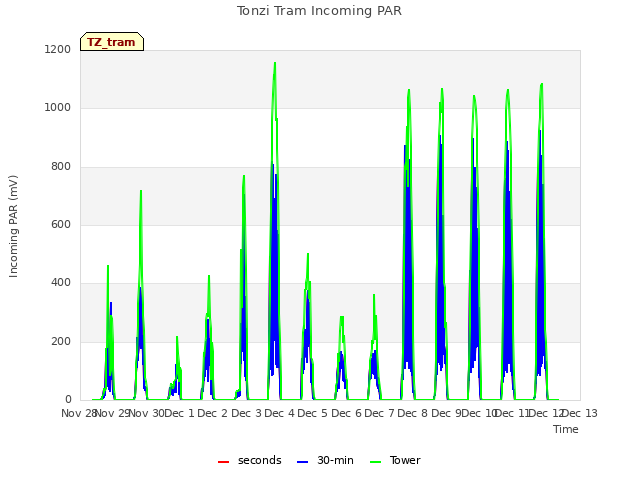Click the blue 30-min legend swatch
The width and height of the screenshot is (640, 480).
(x=302, y=462)
